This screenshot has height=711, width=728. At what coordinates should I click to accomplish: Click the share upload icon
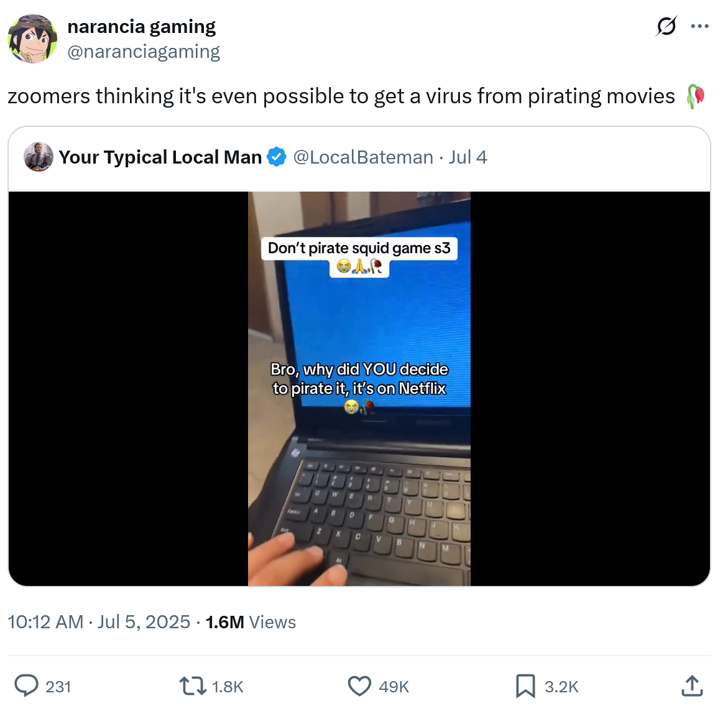[692, 686]
